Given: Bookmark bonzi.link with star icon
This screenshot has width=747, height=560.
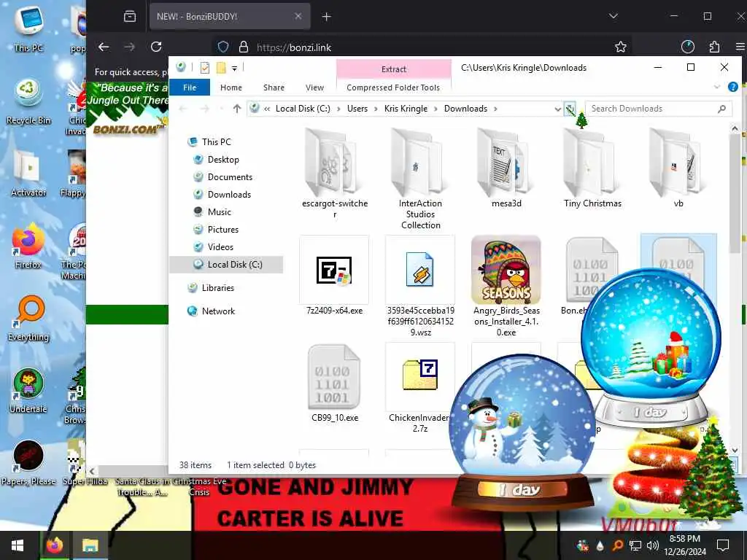Looking at the screenshot, I should tap(620, 47).
